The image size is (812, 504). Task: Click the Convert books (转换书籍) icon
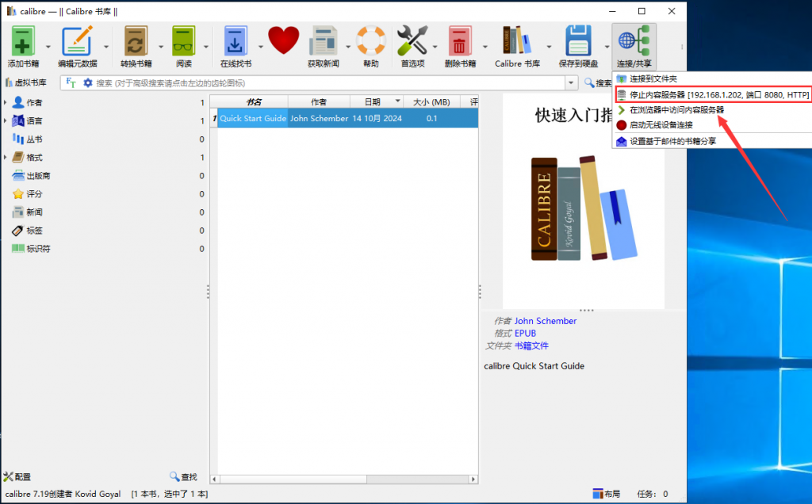(x=136, y=41)
